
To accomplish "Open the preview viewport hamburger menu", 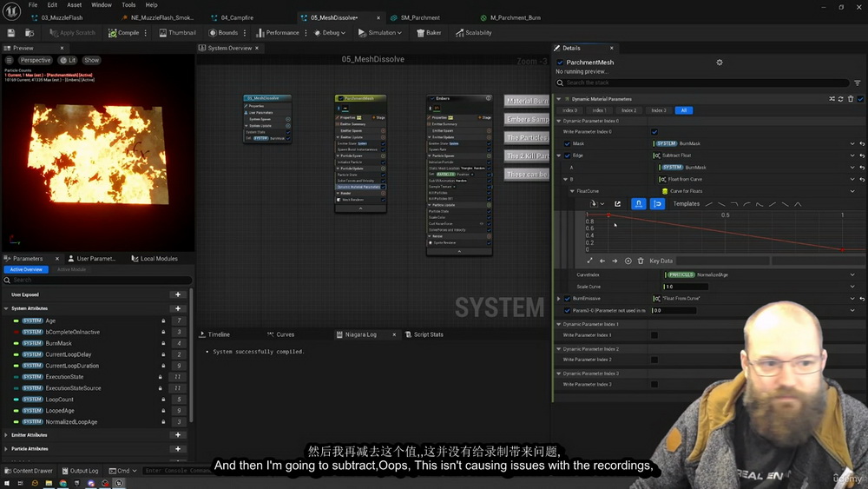I will [x=9, y=60].
